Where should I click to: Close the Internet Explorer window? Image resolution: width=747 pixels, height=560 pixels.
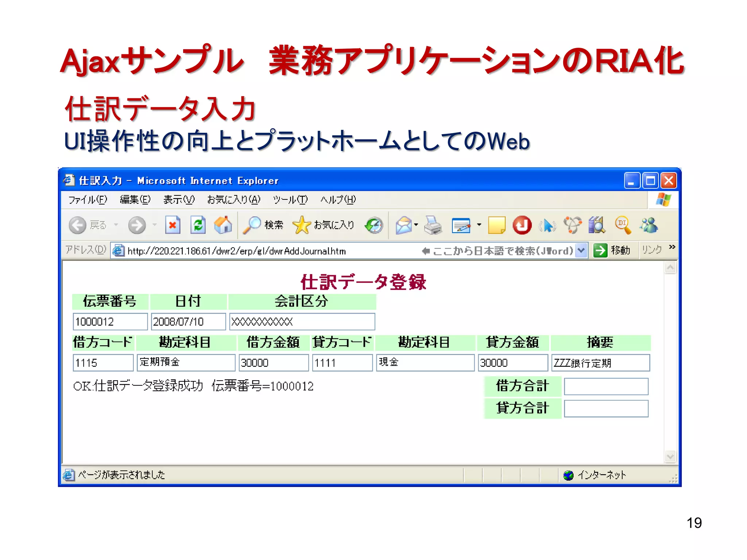click(x=669, y=180)
